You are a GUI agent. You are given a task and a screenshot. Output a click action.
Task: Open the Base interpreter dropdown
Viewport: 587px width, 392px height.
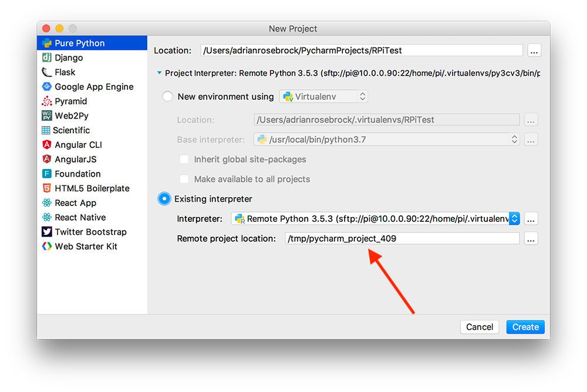pos(386,139)
